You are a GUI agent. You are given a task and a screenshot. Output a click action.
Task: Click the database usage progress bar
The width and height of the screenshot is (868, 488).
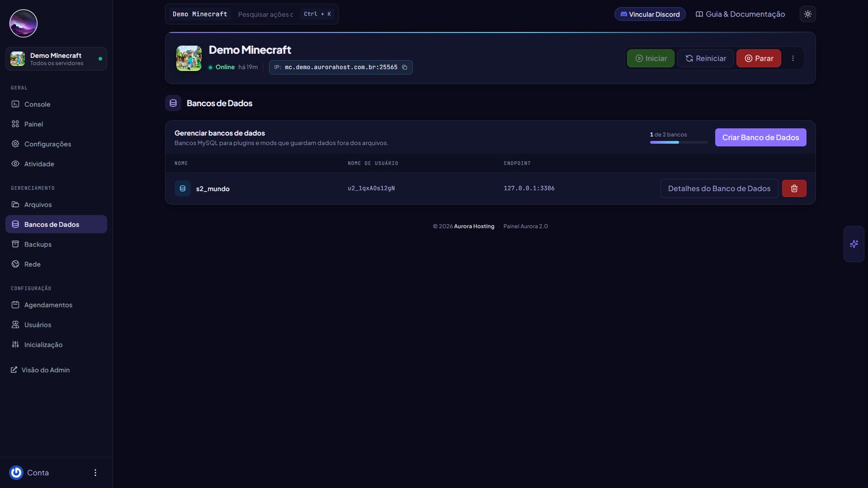(679, 142)
